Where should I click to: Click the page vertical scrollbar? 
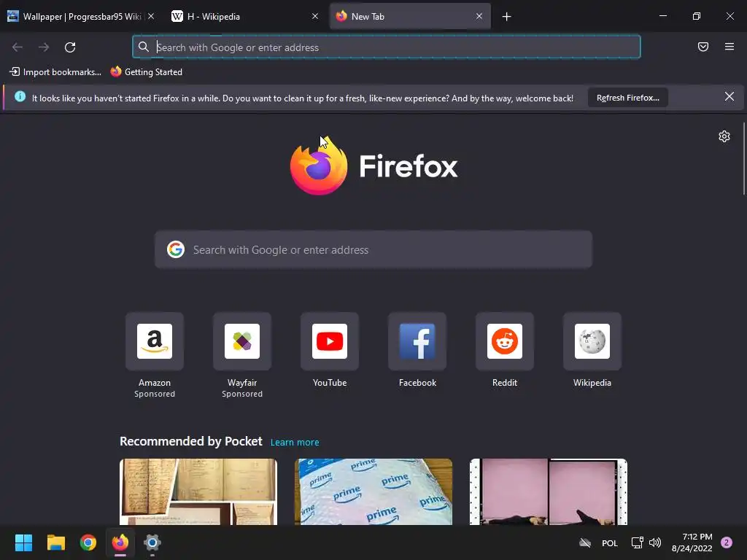pos(743,158)
